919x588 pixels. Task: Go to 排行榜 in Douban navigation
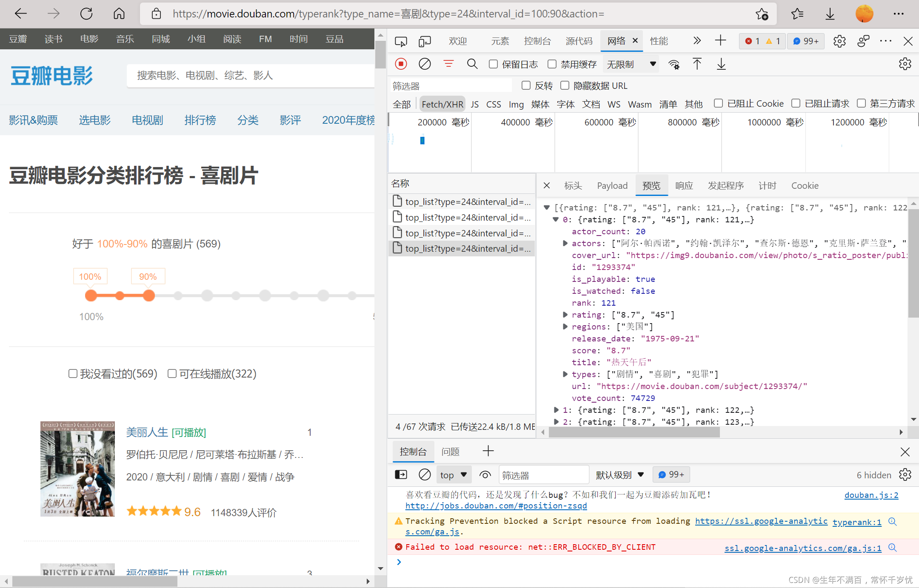[x=200, y=120]
